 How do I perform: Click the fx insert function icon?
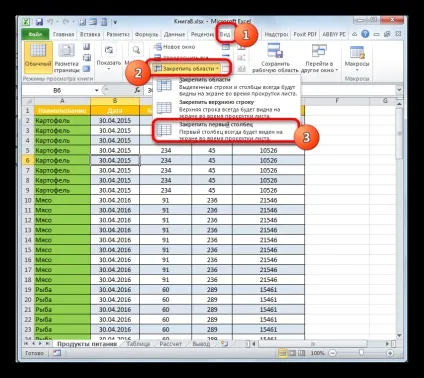click(137, 90)
